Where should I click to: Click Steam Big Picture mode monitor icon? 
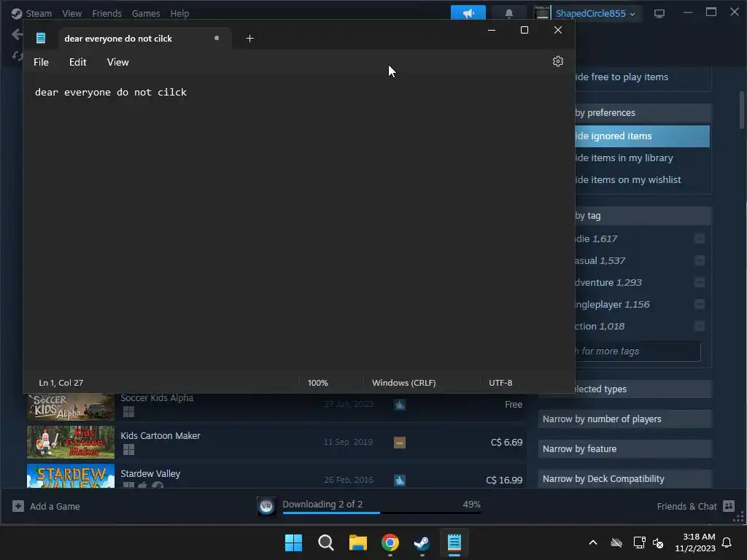(659, 13)
